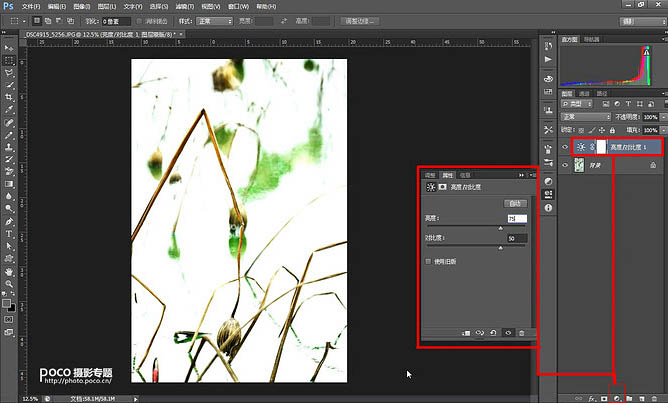Select the Rectangular Marquee tool in the toolbox
Viewport: 668px width, 403px height.
[9, 60]
